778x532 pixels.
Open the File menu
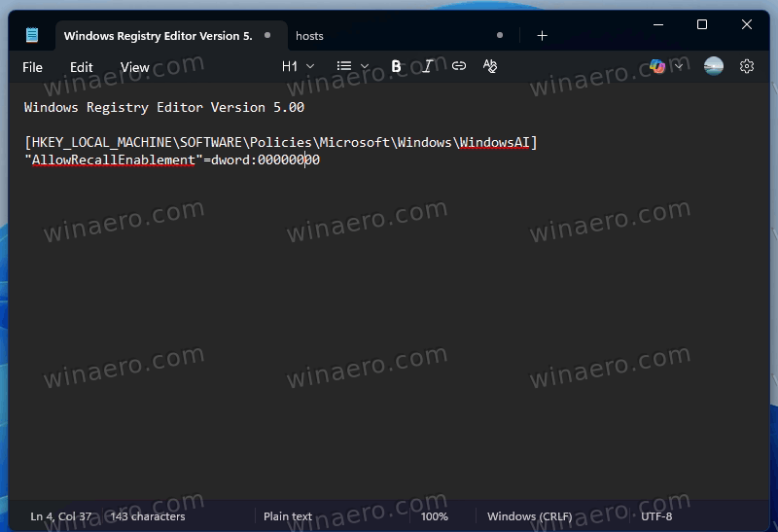32,67
